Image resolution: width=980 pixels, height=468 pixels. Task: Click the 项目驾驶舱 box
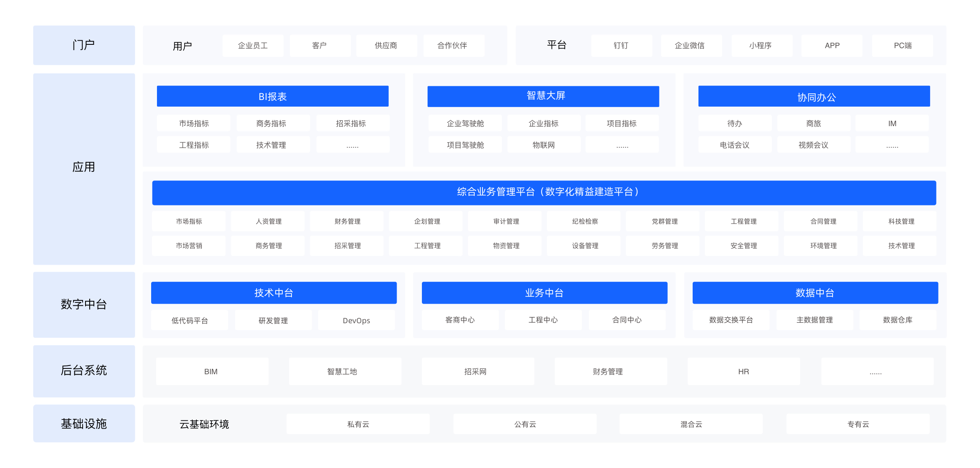coord(465,145)
